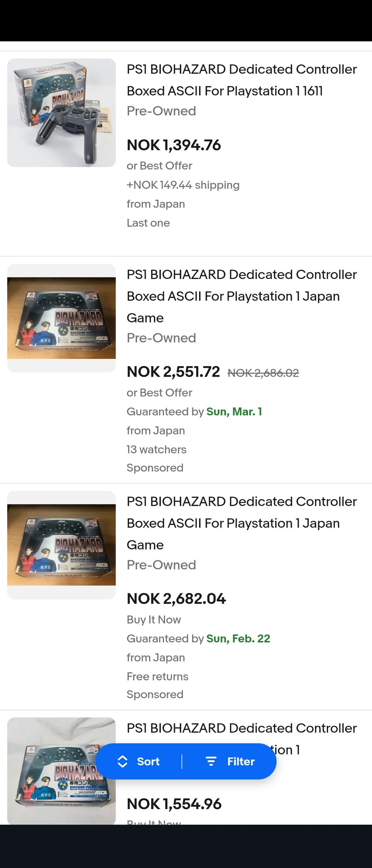The height and width of the screenshot is (868, 372).
Task: Open thumbnail of the NOK 2,682.04 listing
Action: [x=62, y=545]
